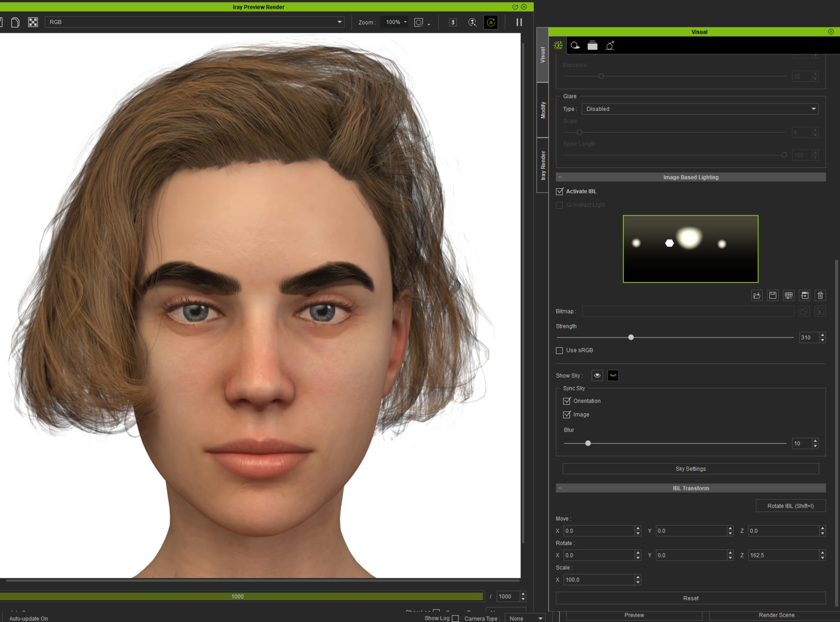Image resolution: width=840 pixels, height=622 pixels.
Task: Open the light settings tab with the green sun icon
Action: [558, 45]
